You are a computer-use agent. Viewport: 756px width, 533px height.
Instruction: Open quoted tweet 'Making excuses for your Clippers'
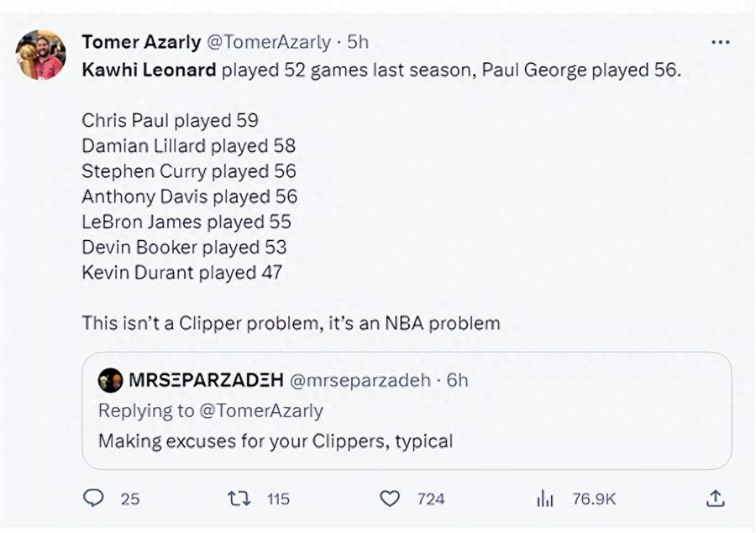tap(407, 410)
